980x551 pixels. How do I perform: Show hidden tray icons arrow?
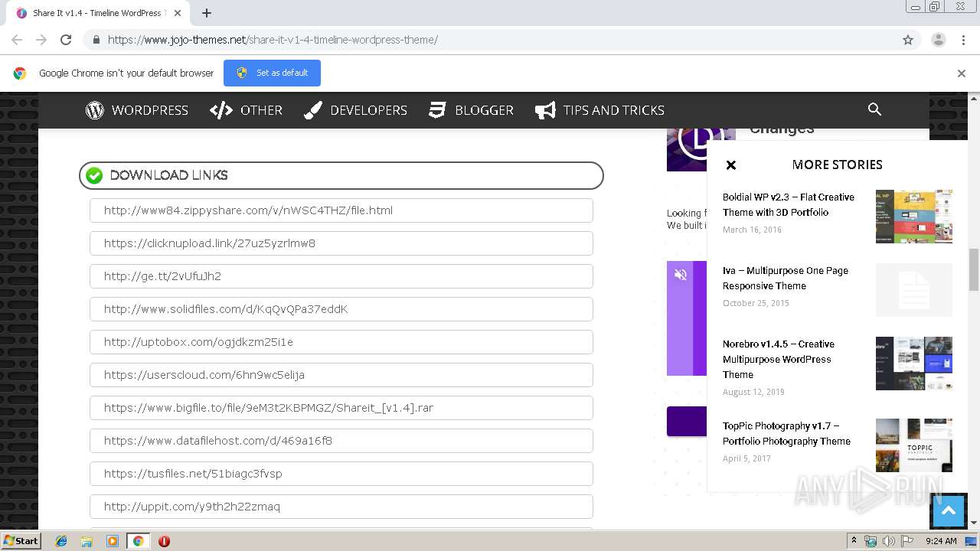pyautogui.click(x=854, y=541)
